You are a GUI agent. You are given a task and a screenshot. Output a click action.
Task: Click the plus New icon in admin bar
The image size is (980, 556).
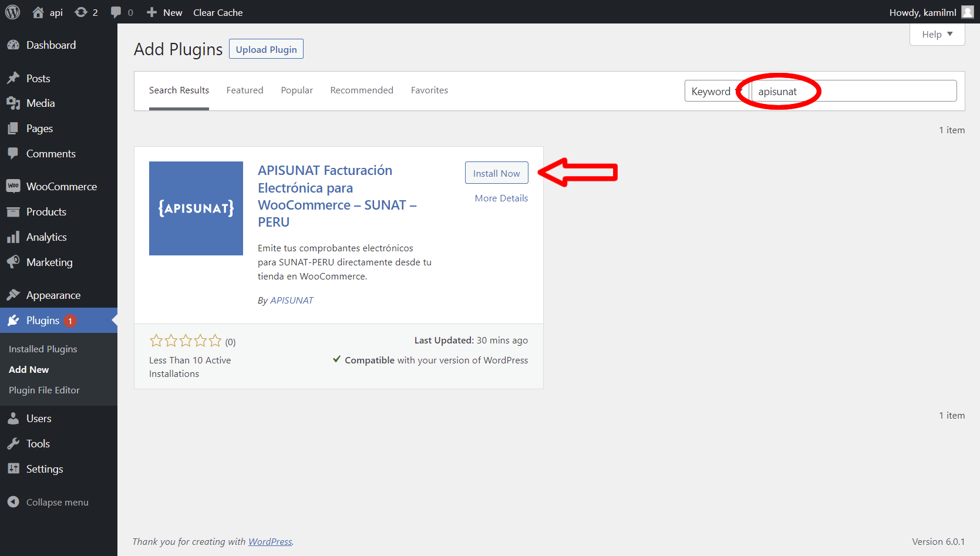pyautogui.click(x=151, y=12)
